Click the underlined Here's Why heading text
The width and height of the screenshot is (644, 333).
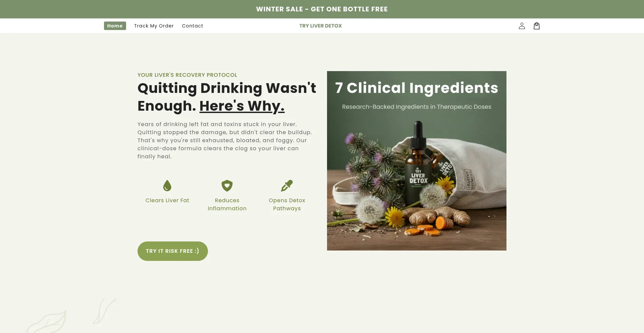(242, 106)
